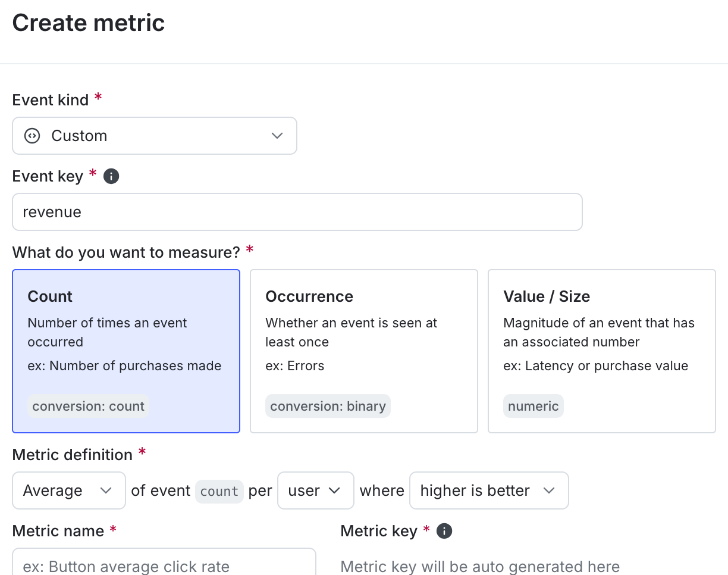This screenshot has width=728, height=575.
Task: Click the info icon beside Metric key
Action: pyautogui.click(x=444, y=531)
